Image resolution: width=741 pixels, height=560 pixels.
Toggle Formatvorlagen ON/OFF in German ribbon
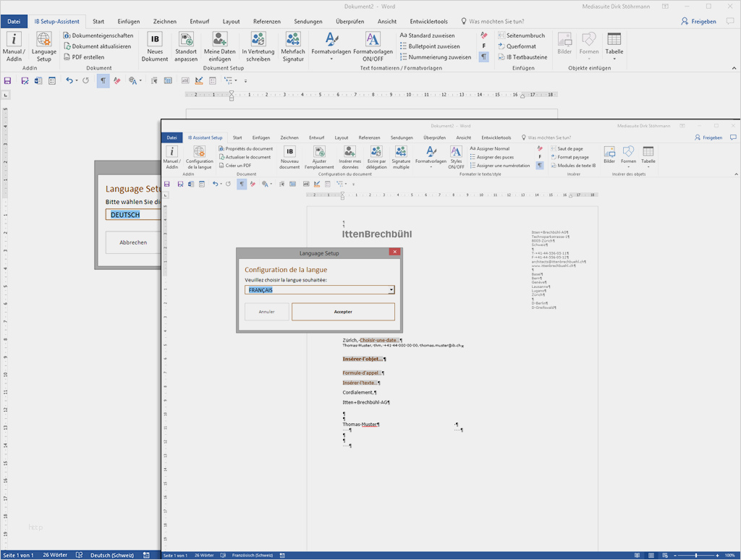tap(373, 41)
